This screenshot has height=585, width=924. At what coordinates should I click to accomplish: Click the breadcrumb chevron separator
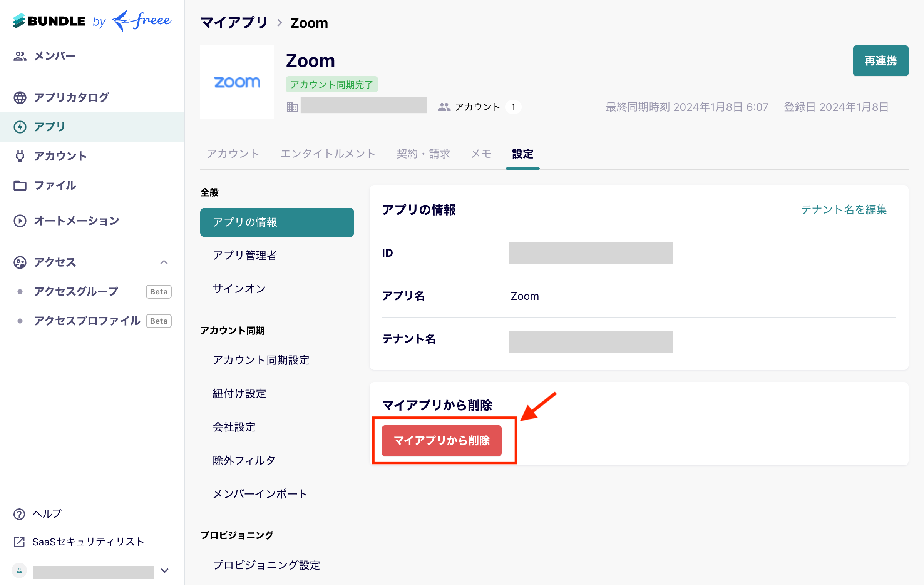[280, 23]
